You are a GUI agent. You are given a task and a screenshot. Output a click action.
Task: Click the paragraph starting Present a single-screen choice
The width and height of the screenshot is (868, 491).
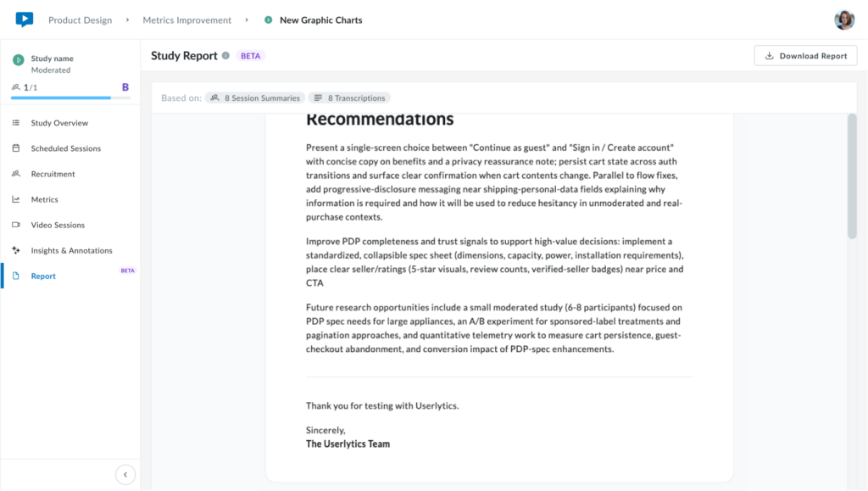coord(494,182)
